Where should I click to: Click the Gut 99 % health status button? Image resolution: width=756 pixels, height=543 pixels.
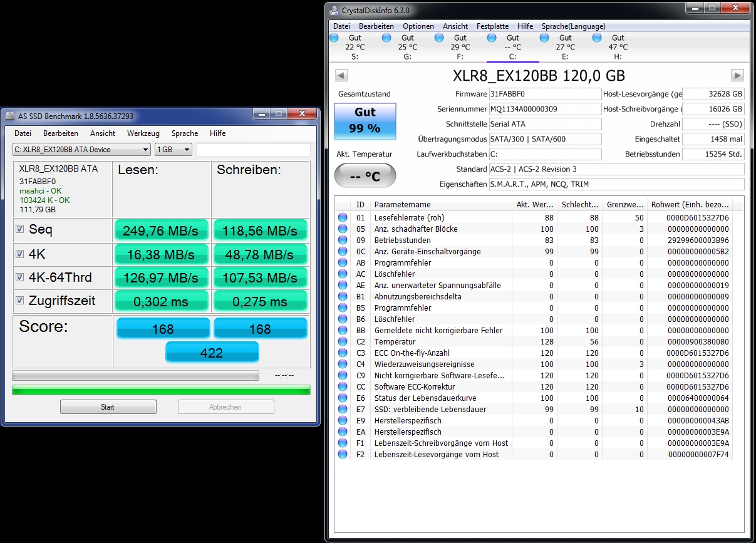pyautogui.click(x=365, y=120)
